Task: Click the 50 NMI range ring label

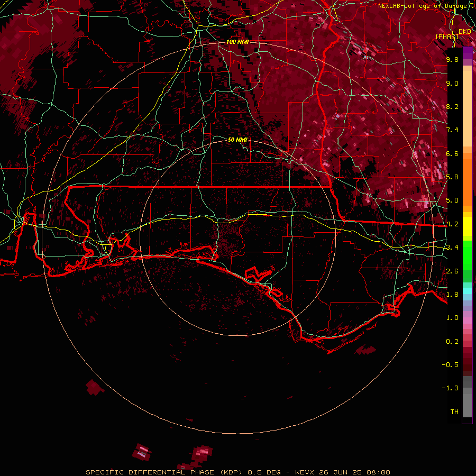Action: pos(237,140)
